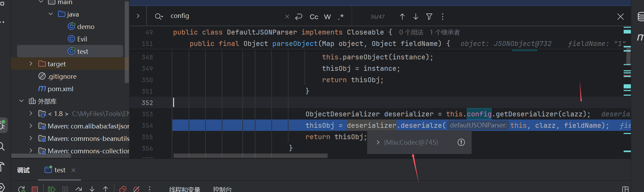
Task: Clear the 'config' search text
Action: (x=287, y=16)
